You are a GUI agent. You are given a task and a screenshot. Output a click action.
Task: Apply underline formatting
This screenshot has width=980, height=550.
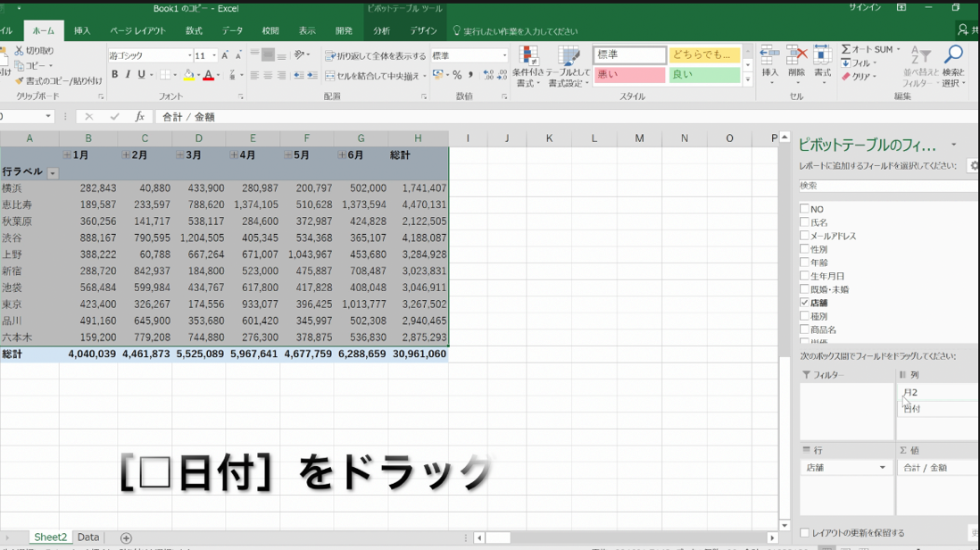141,75
